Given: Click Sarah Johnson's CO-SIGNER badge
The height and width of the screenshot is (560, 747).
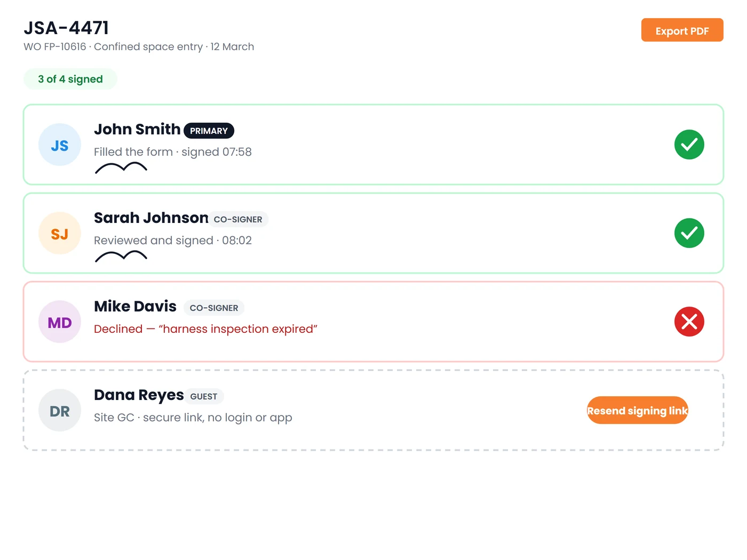Looking at the screenshot, I should (x=238, y=219).
